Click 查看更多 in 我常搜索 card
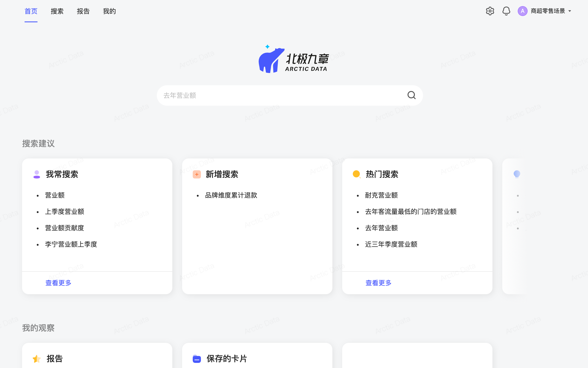 [x=58, y=283]
